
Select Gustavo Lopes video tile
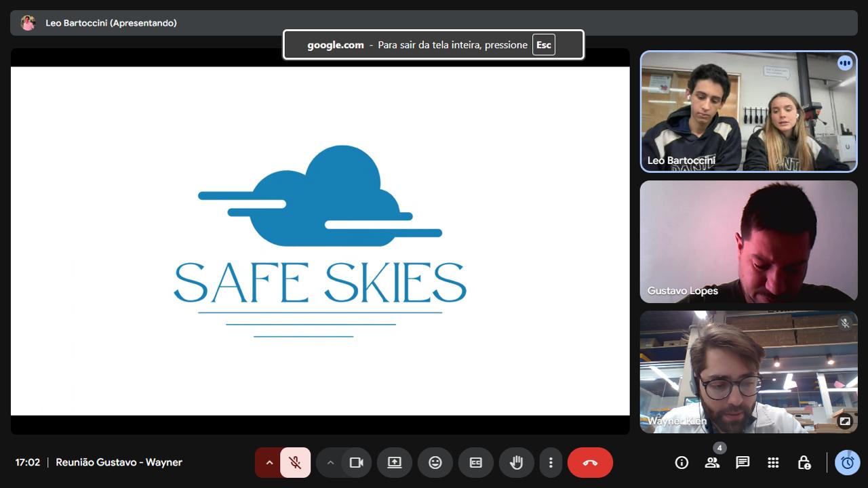[749, 241]
